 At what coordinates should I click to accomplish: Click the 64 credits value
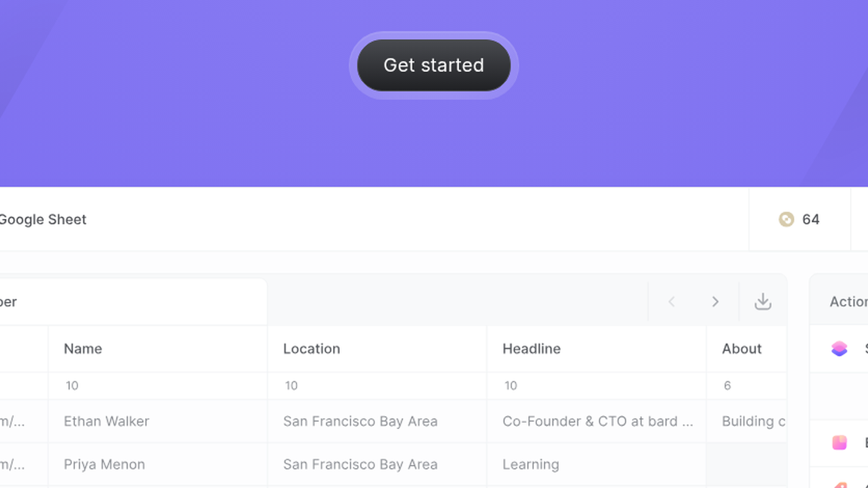pos(811,220)
